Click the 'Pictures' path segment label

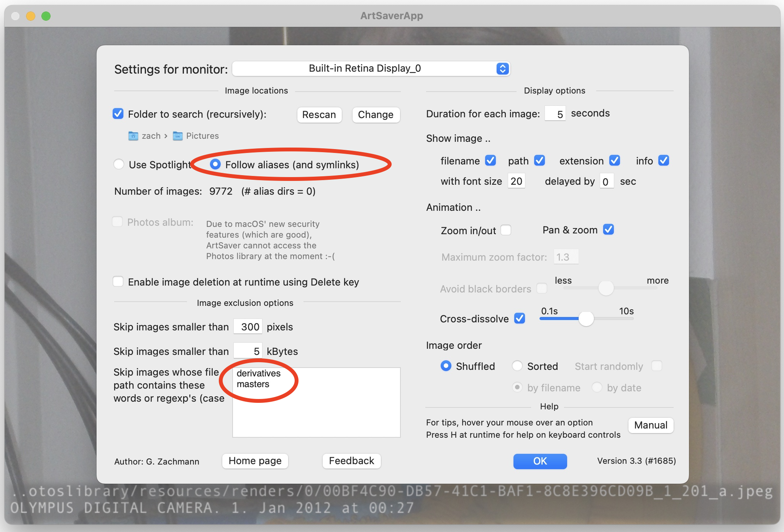coord(202,136)
